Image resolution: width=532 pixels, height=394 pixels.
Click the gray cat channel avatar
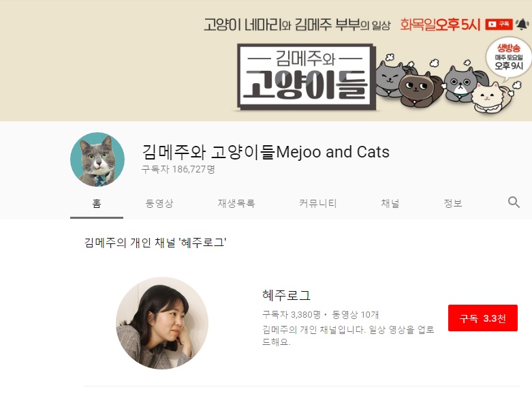pos(97,160)
